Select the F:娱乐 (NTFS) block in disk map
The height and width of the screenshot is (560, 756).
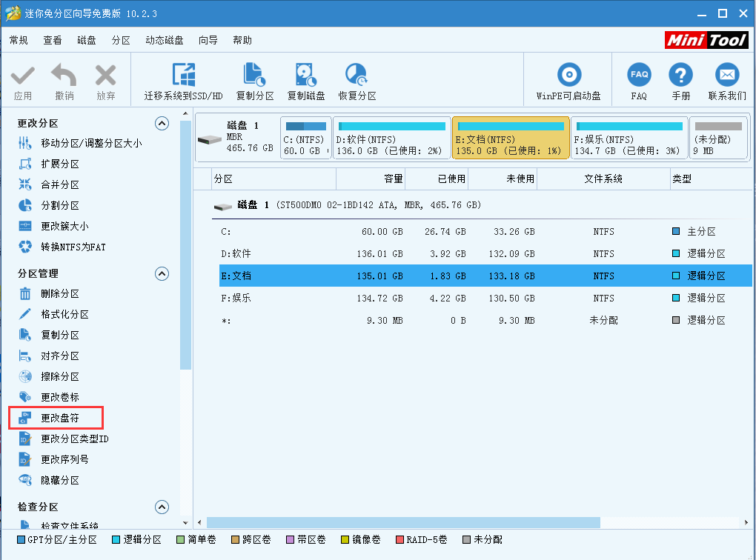coord(629,138)
